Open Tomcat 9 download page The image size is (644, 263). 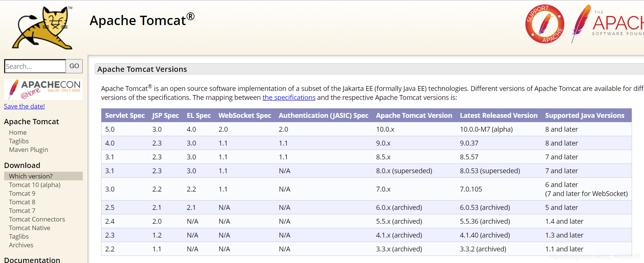click(x=22, y=193)
